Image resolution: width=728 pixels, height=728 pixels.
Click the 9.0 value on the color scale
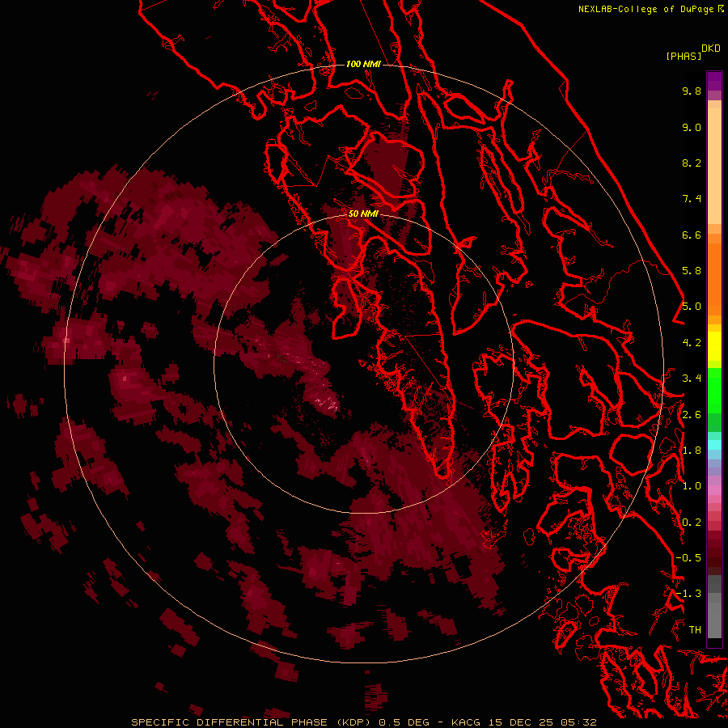click(x=692, y=127)
